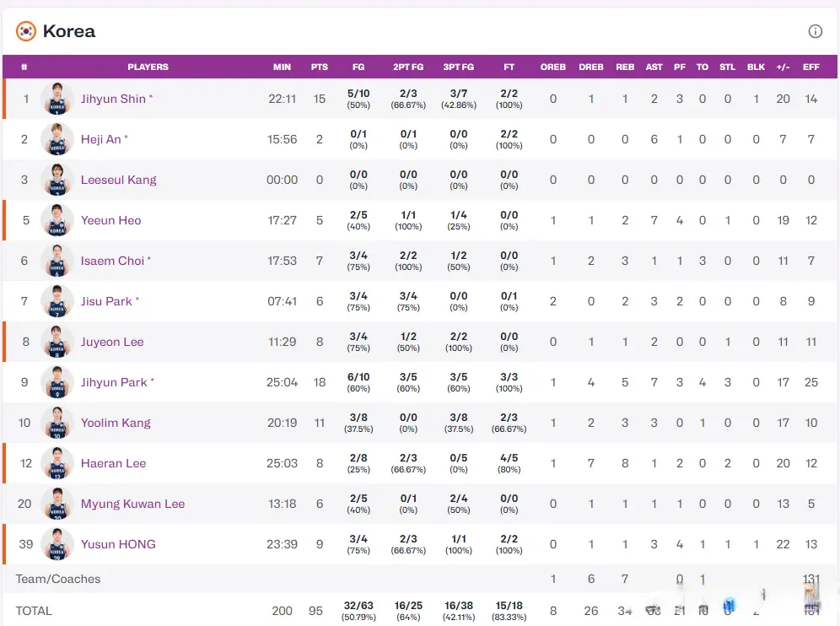Viewport: 840px width, 626px height.
Task: Open Leeseul Kang's player photo
Action: [x=57, y=180]
